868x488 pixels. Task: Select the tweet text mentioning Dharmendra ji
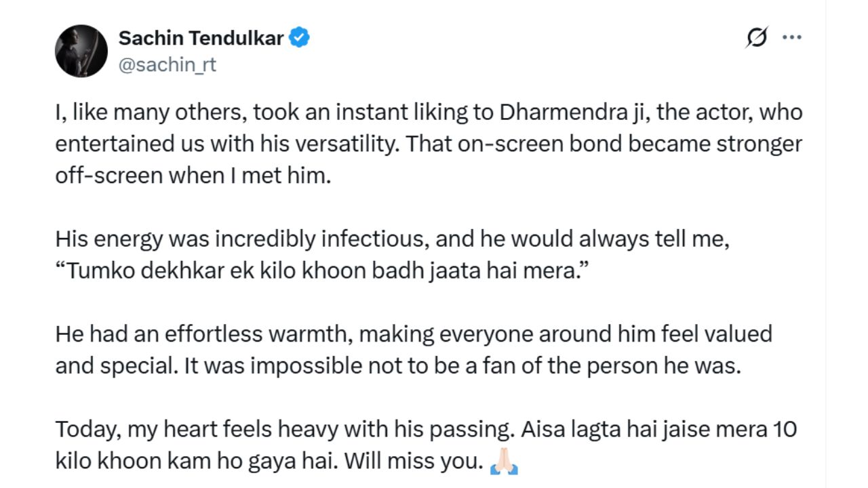click(x=427, y=143)
